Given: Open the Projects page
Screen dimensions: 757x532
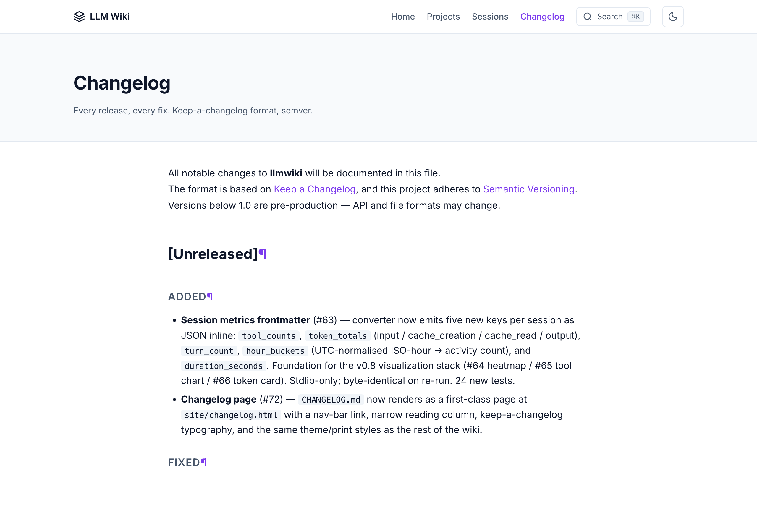Looking at the screenshot, I should [x=443, y=17].
